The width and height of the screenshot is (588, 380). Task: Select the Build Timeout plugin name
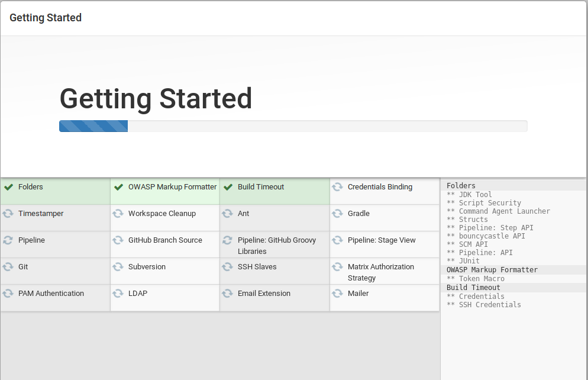point(261,187)
